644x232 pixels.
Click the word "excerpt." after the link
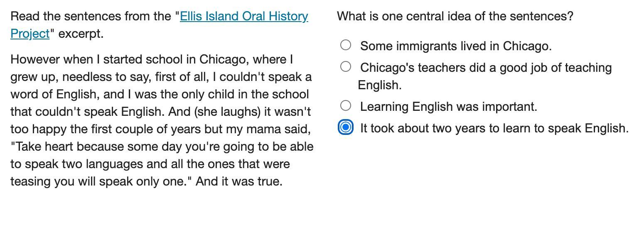(81, 34)
